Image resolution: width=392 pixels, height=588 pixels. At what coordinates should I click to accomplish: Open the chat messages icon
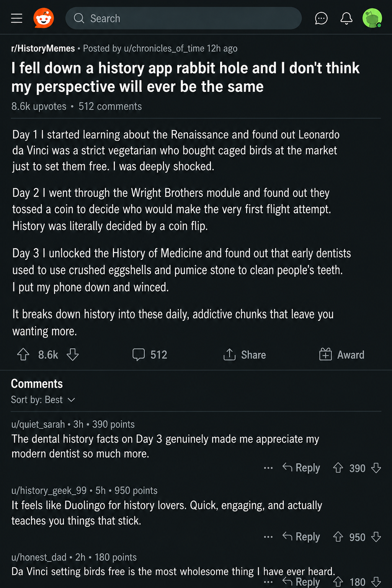[321, 18]
